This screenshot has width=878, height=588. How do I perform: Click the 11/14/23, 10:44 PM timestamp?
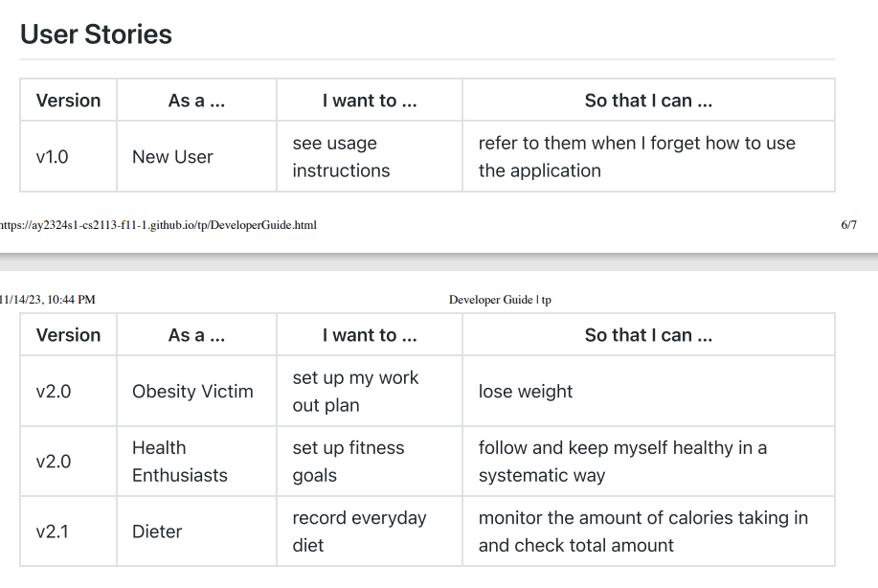pos(48,300)
